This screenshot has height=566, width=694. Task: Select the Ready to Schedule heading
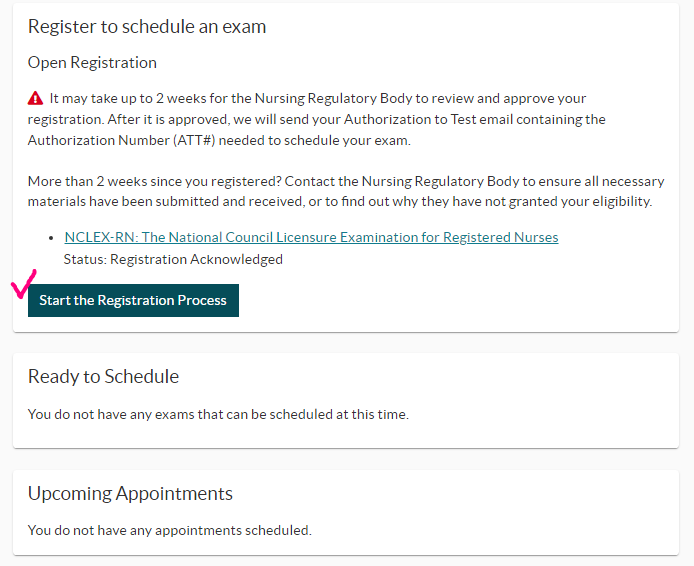pyautogui.click(x=104, y=377)
